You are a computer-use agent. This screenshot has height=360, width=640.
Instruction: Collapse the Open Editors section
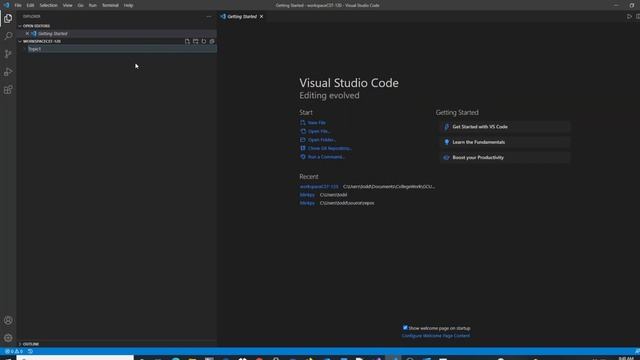click(36, 26)
